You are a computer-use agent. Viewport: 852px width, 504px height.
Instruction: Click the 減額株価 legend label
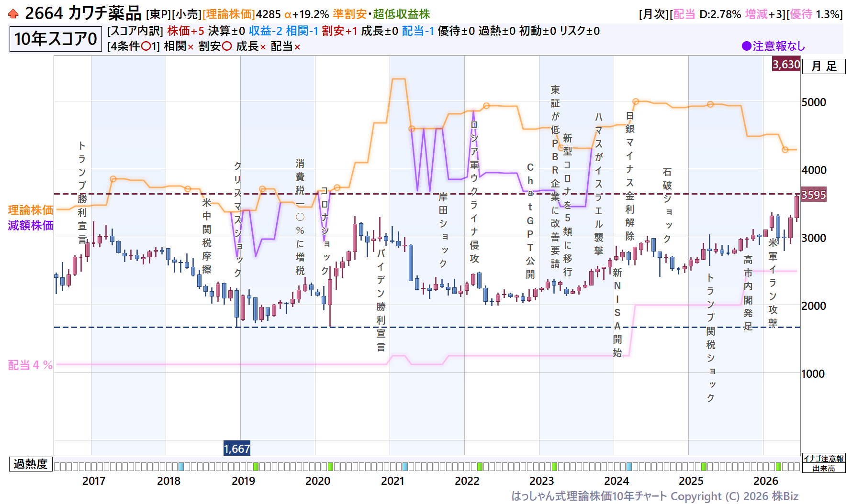point(31,226)
